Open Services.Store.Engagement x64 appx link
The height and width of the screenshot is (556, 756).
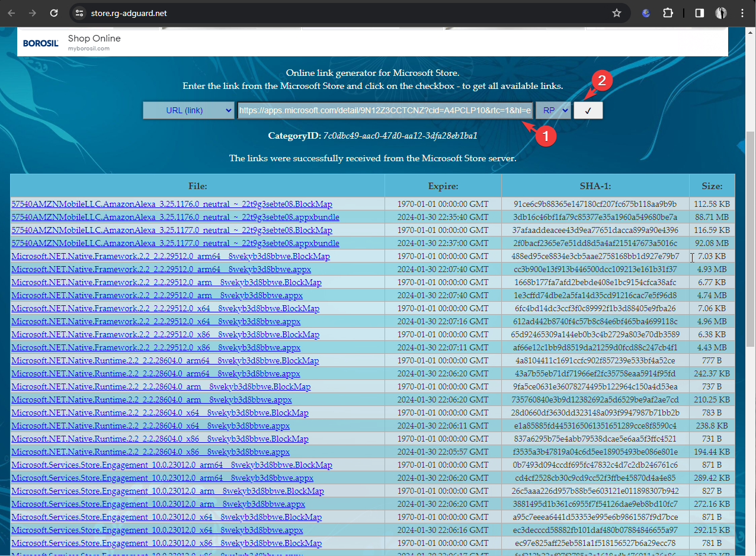(x=157, y=530)
